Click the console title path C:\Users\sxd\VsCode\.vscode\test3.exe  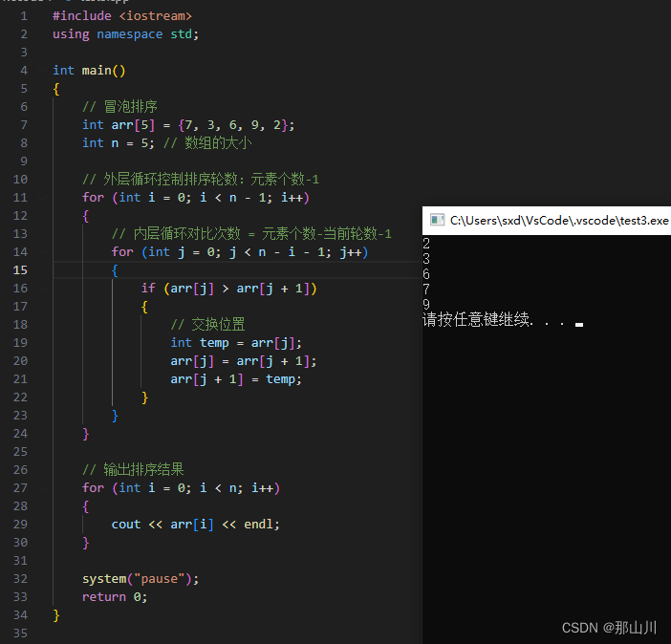[x=559, y=221]
